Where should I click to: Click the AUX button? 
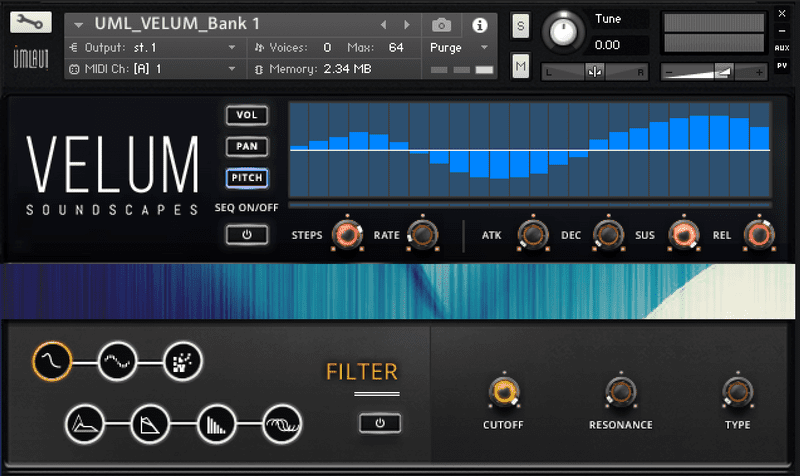[x=782, y=48]
